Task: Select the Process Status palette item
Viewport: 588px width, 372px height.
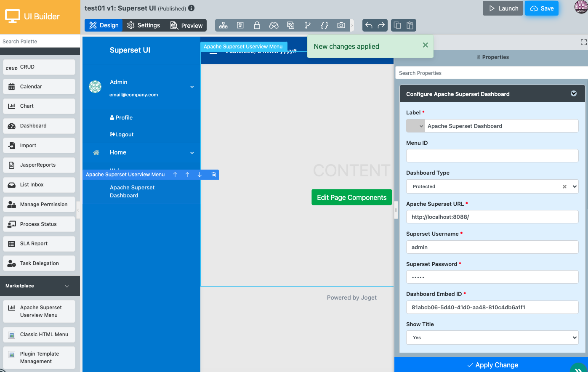Action: coord(39,224)
